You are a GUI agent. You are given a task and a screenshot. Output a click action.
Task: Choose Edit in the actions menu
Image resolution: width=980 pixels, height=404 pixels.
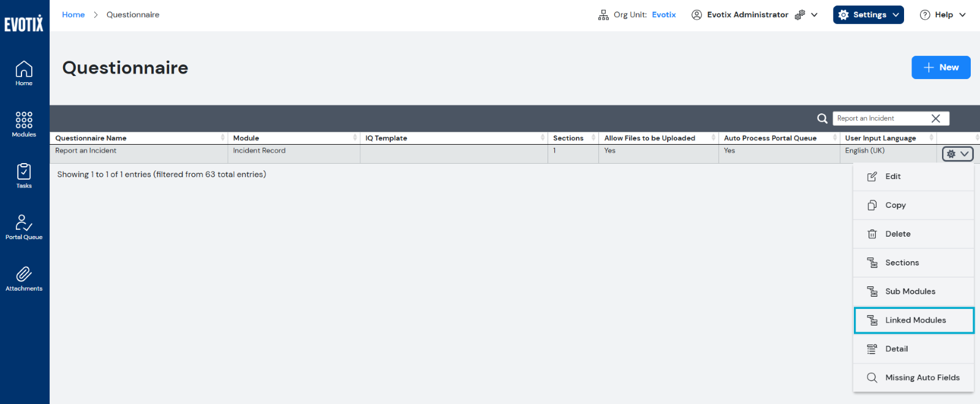click(x=892, y=177)
